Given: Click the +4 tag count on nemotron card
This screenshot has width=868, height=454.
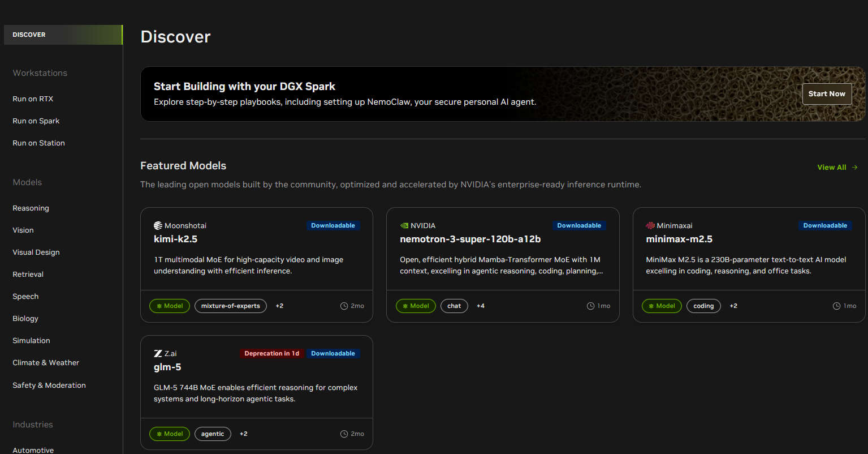Looking at the screenshot, I should pos(481,306).
